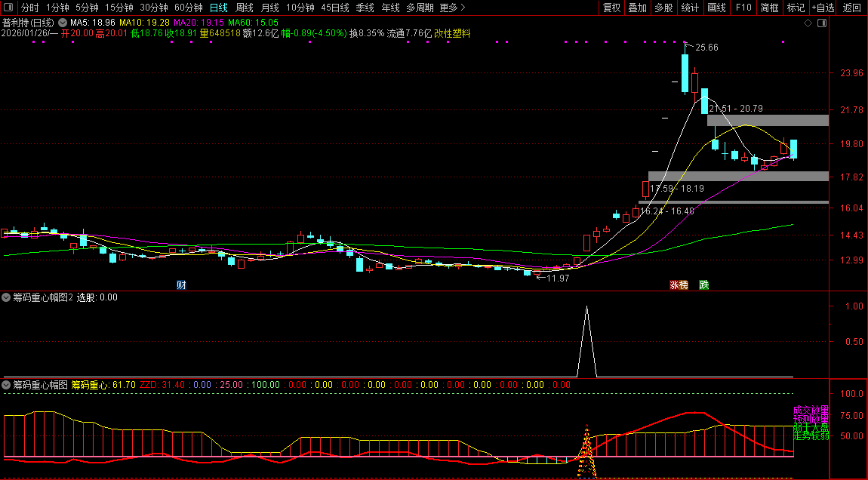The width and height of the screenshot is (868, 480).
Task: Click the left panel toggle icon
Action: [8, 8]
